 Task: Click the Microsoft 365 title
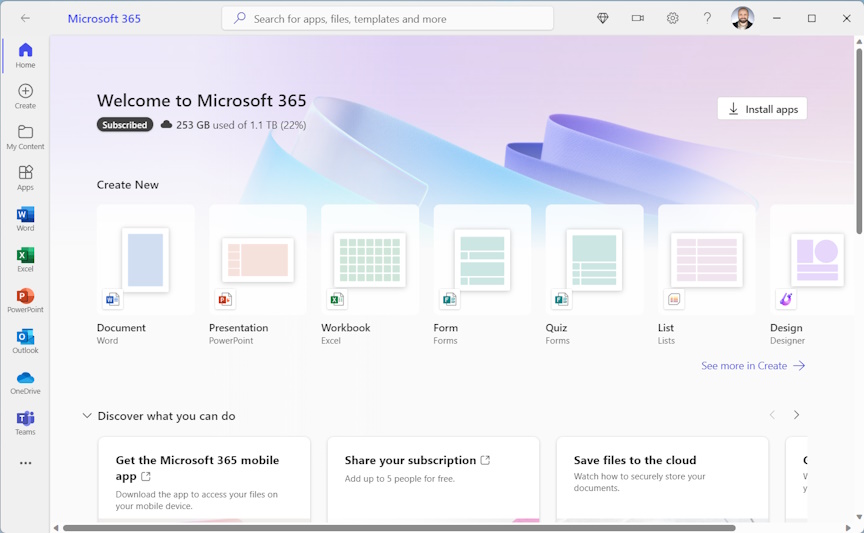(104, 18)
